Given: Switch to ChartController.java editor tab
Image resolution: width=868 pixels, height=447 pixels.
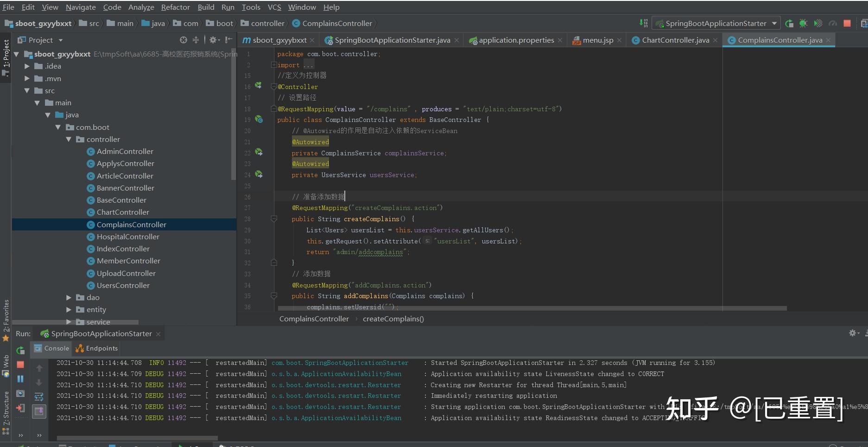Looking at the screenshot, I should coord(675,40).
